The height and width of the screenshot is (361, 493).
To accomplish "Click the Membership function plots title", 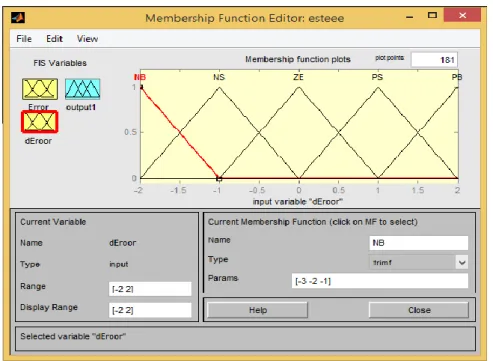I will click(298, 59).
